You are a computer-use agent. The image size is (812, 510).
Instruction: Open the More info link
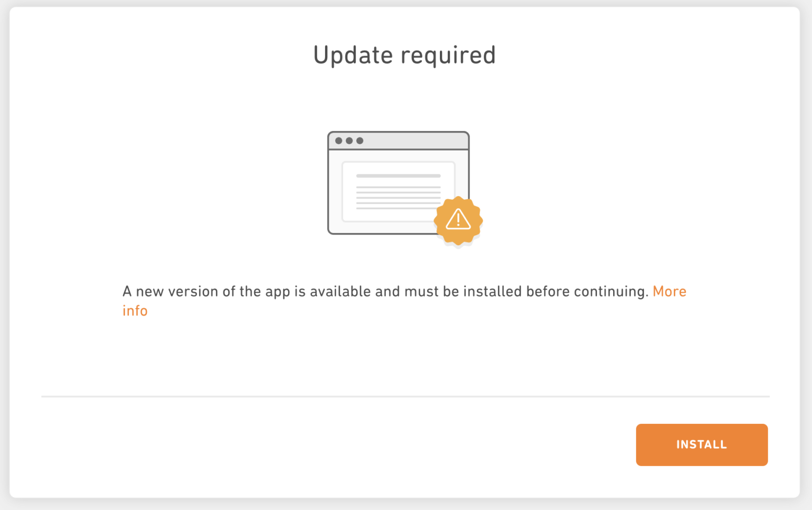(669, 291)
